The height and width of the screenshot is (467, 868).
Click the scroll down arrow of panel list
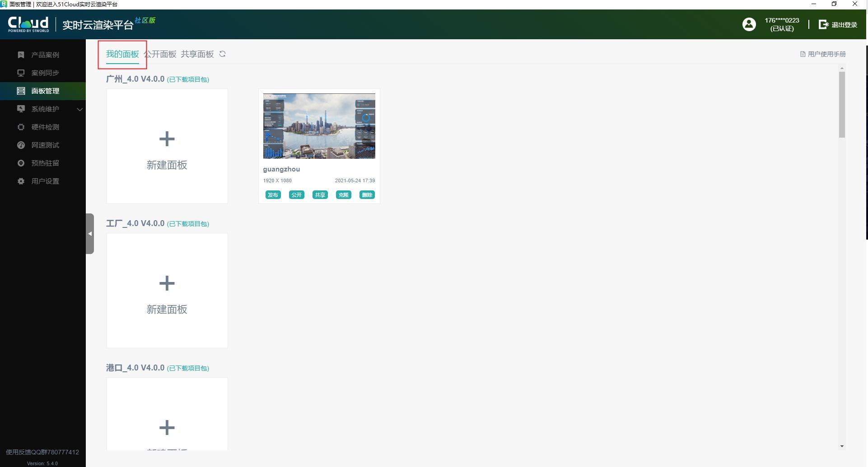pyautogui.click(x=842, y=446)
